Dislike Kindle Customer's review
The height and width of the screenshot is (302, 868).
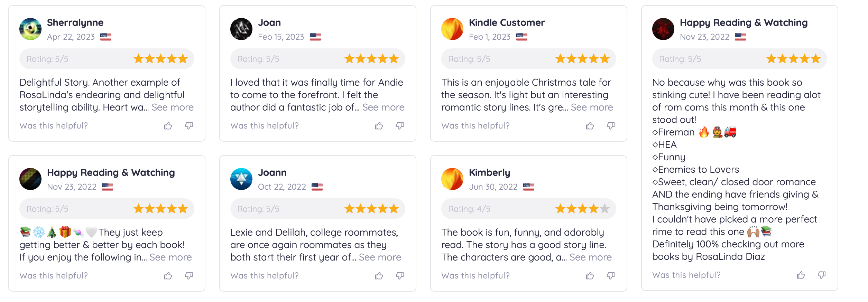611,126
